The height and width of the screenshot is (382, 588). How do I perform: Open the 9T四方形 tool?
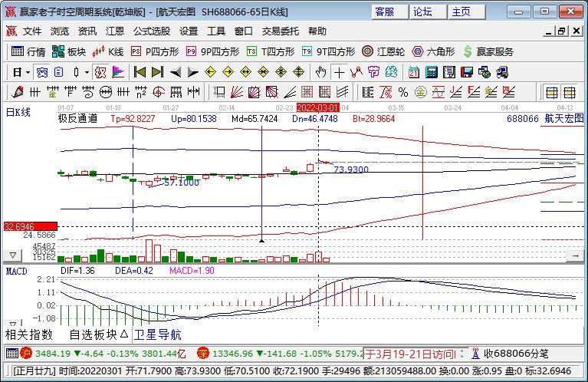(329, 51)
